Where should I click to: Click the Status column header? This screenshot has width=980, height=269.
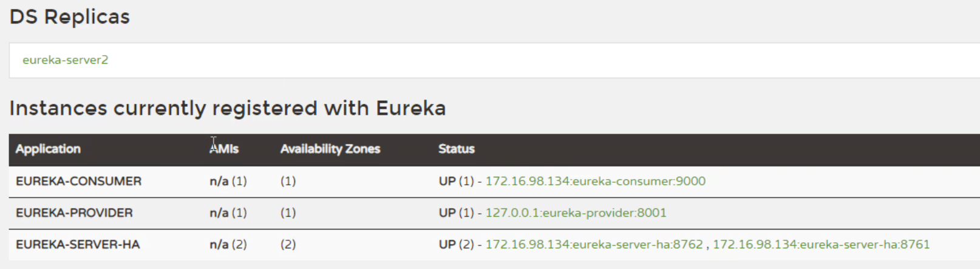(x=457, y=149)
